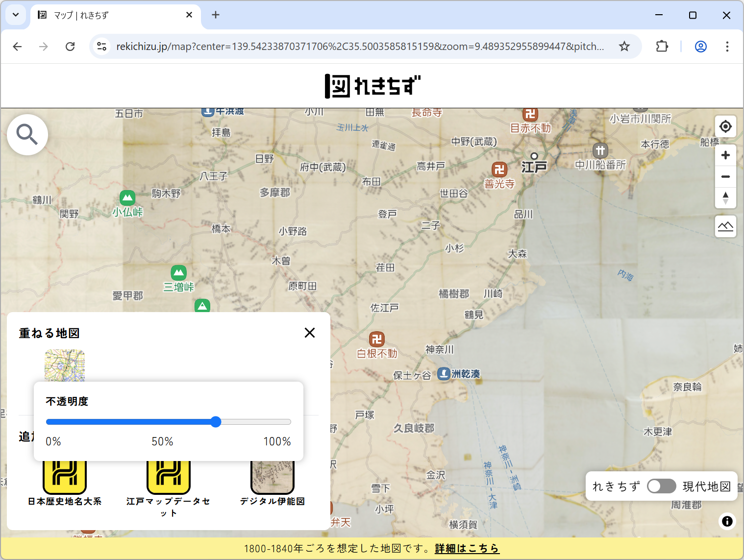
Task: Click the terrain view icon
Action: click(725, 226)
